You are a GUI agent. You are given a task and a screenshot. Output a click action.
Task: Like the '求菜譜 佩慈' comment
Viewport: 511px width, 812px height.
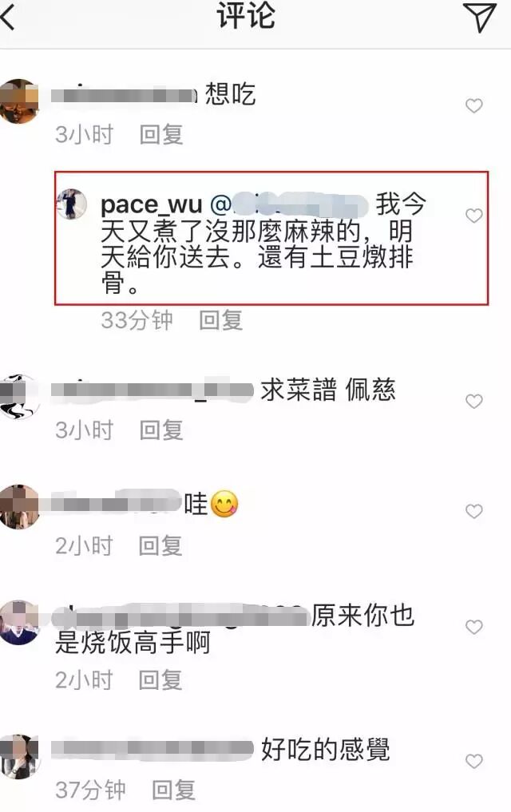[x=473, y=402]
